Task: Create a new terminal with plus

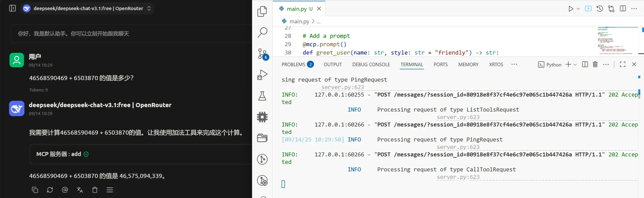Action: pyautogui.click(x=568, y=64)
